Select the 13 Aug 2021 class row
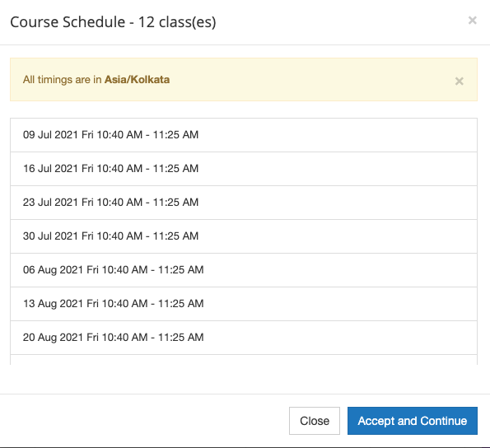490x448 pixels. coord(244,304)
